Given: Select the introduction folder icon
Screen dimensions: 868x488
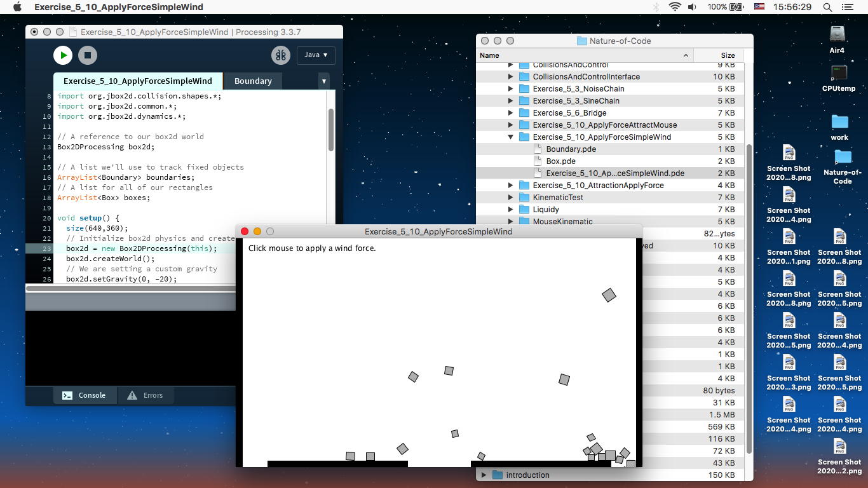Looking at the screenshot, I should (498, 475).
